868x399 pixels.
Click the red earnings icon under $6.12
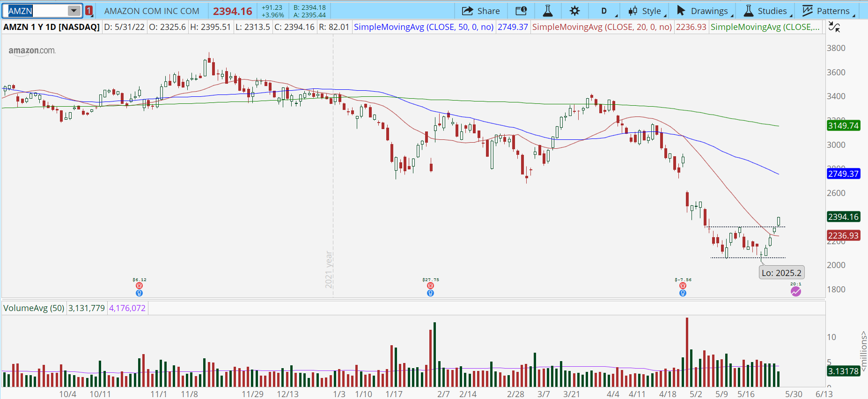(x=139, y=285)
